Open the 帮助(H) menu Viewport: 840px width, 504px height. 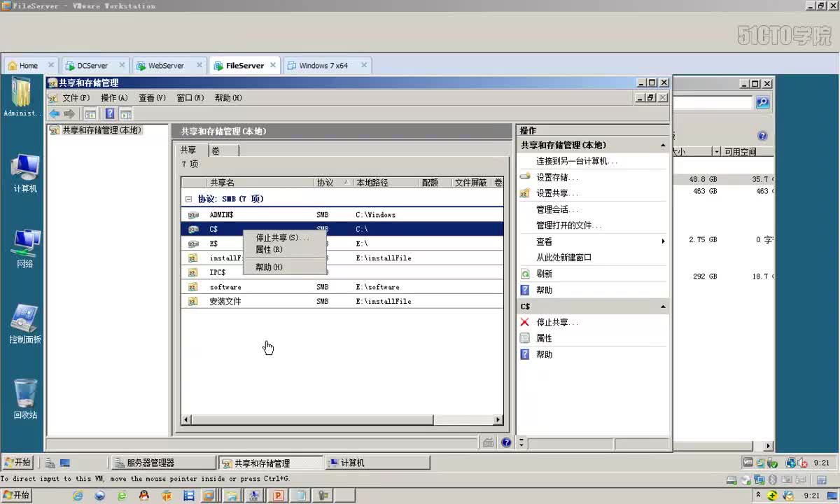tap(228, 98)
